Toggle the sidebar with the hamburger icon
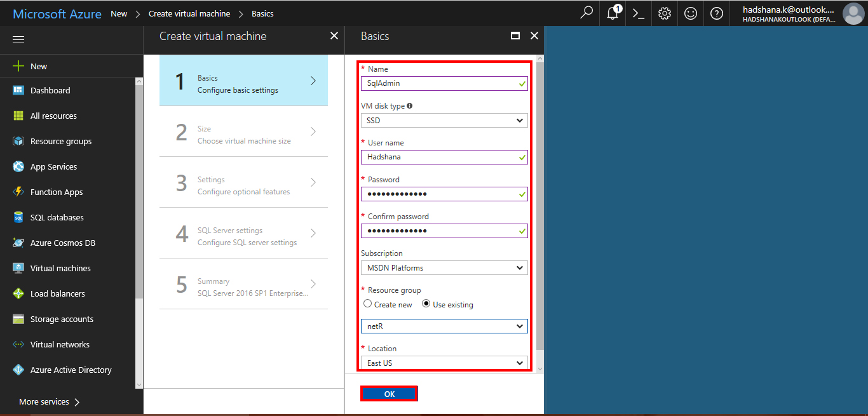Viewport: 868px width, 416px height. [x=18, y=39]
